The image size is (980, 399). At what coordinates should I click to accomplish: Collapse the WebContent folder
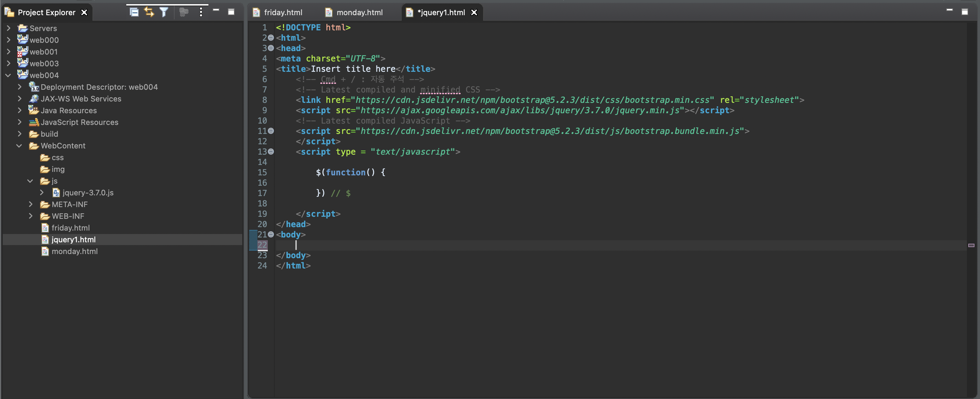click(19, 146)
